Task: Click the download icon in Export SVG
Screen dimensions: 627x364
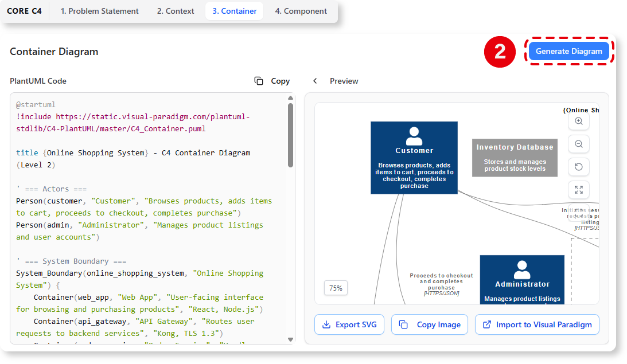Action: click(x=326, y=324)
